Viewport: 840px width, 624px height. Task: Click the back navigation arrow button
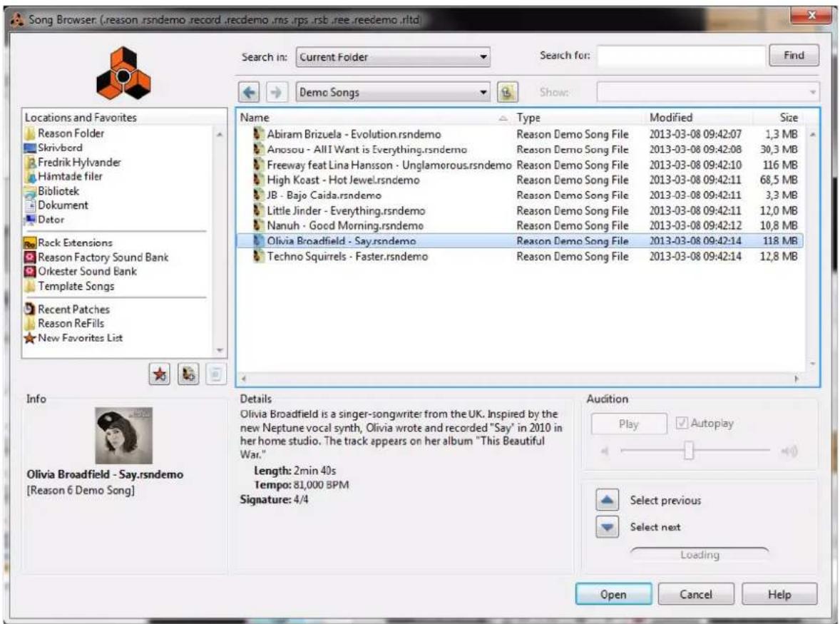point(249,92)
